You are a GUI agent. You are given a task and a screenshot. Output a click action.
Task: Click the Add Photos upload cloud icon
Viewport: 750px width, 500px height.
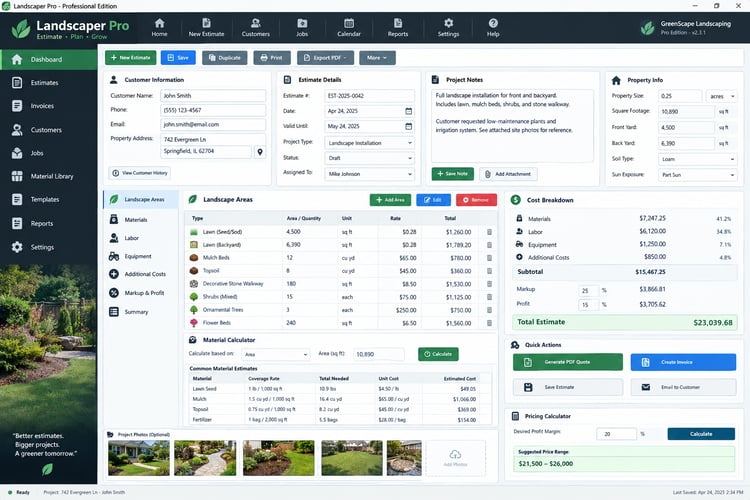[455, 454]
